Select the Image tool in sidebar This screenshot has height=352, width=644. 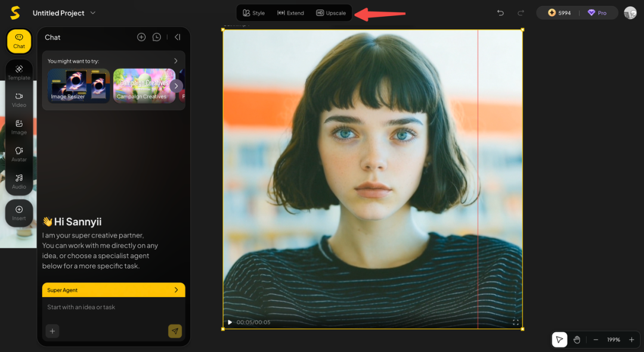[x=19, y=127]
